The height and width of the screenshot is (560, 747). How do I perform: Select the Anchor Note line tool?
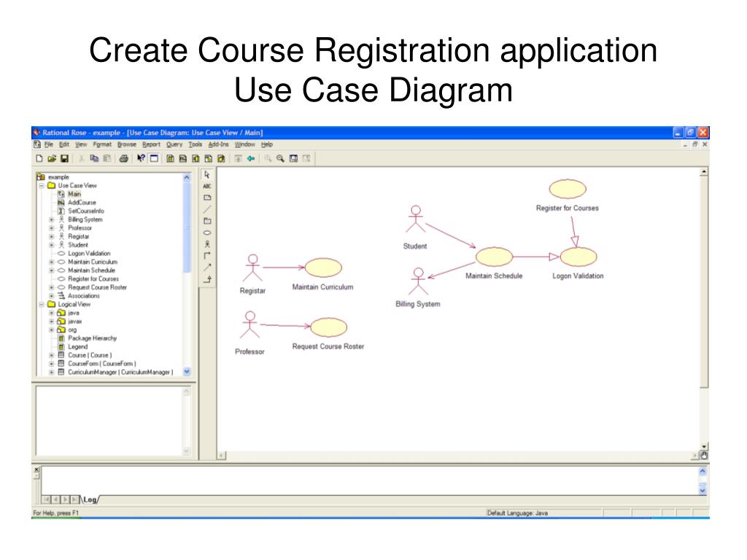click(207, 209)
